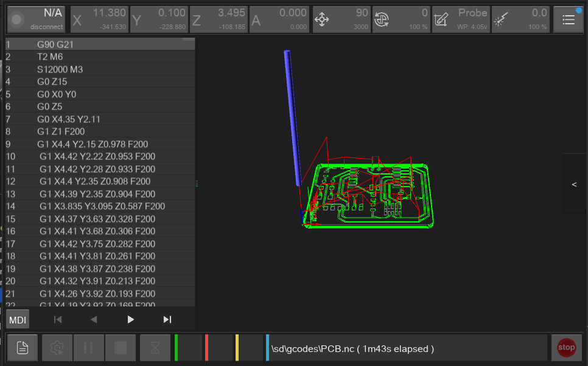Click the N/A disconnect status button
588x366 pixels.
[x=36, y=19]
